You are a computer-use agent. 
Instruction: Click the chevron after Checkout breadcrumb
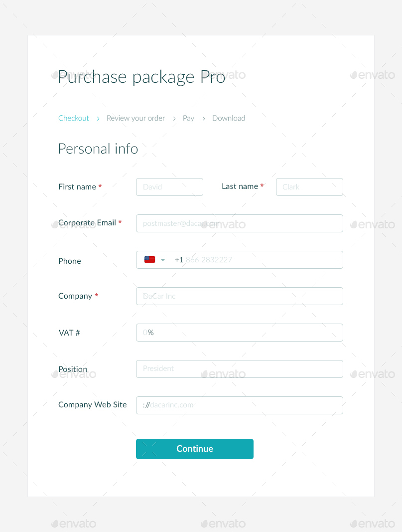tap(98, 118)
